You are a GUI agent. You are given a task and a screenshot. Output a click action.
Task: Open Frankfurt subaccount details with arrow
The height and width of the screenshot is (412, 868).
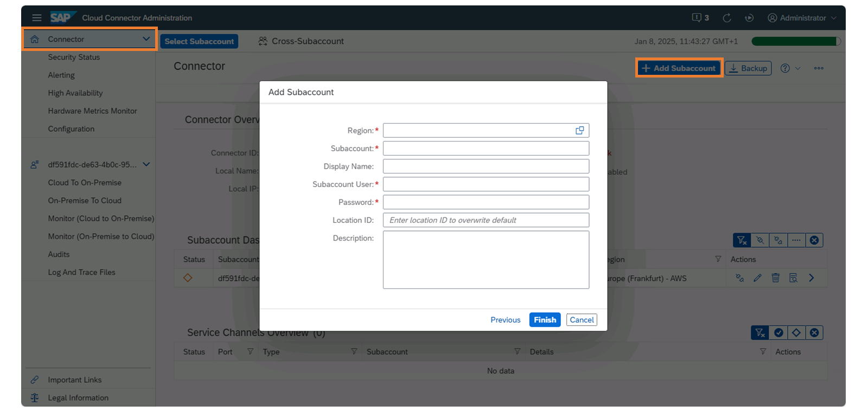click(x=812, y=278)
